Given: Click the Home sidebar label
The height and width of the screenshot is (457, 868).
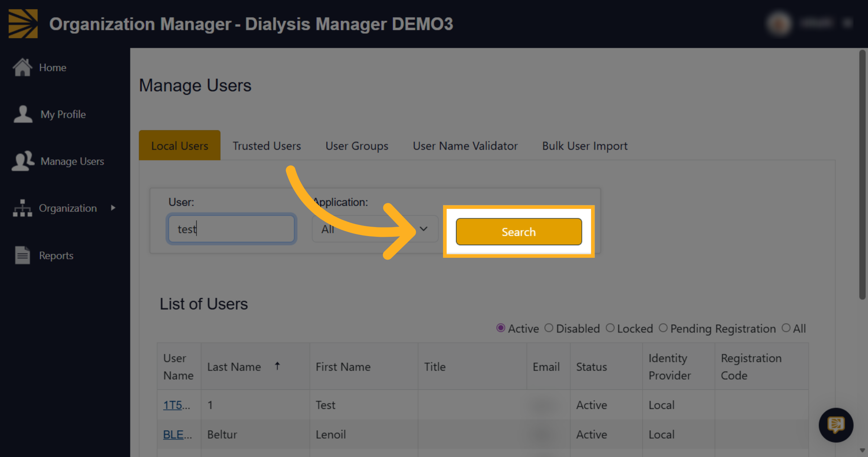Looking at the screenshot, I should (52, 68).
